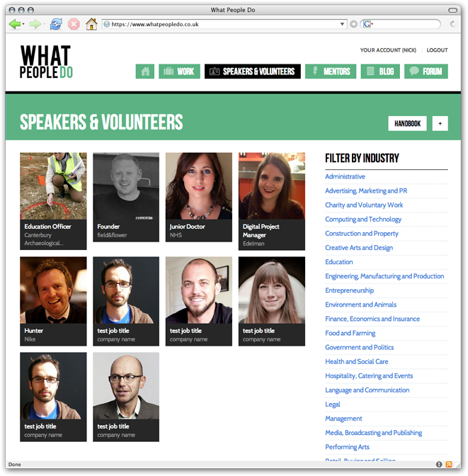The width and height of the screenshot is (468, 476).
Task: Open the Forum navigation tab
Action: click(426, 72)
